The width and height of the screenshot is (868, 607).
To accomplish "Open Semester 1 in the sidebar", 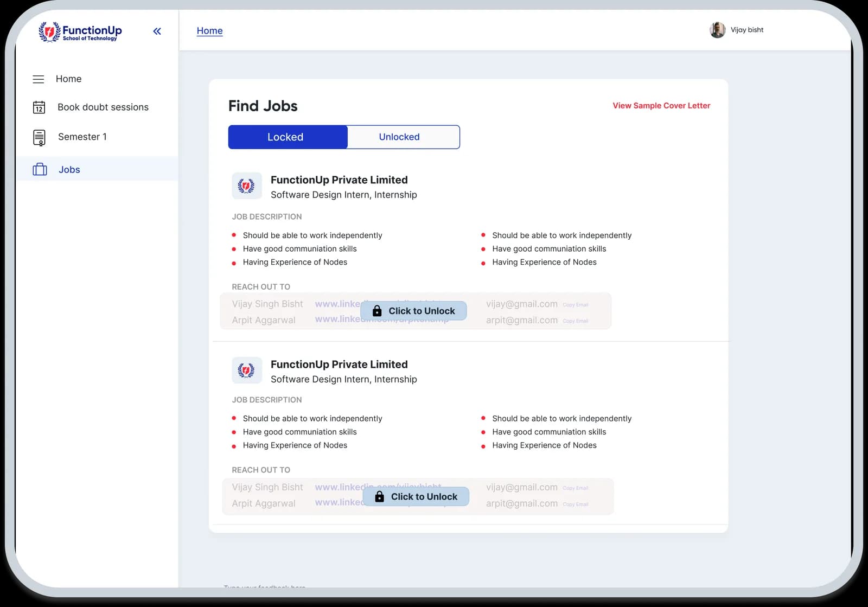I will pyautogui.click(x=82, y=137).
